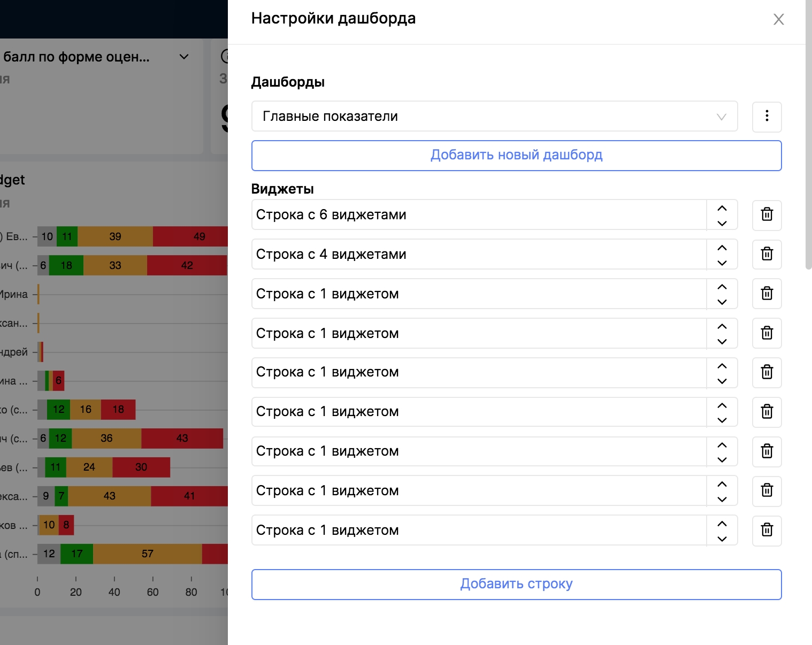Click 'Добавить строку' button
Viewport: 812px width, 645px height.
click(516, 584)
